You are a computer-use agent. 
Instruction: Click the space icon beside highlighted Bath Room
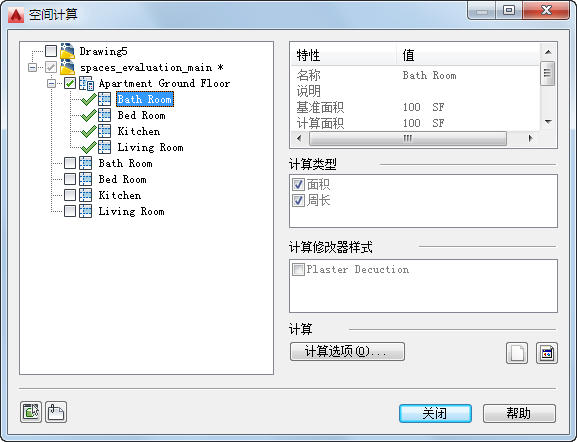(105, 99)
